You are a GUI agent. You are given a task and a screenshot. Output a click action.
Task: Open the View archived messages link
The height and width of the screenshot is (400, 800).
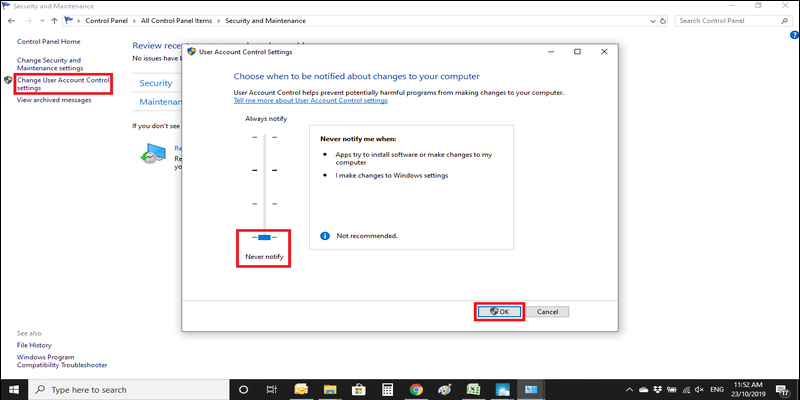[53, 100]
